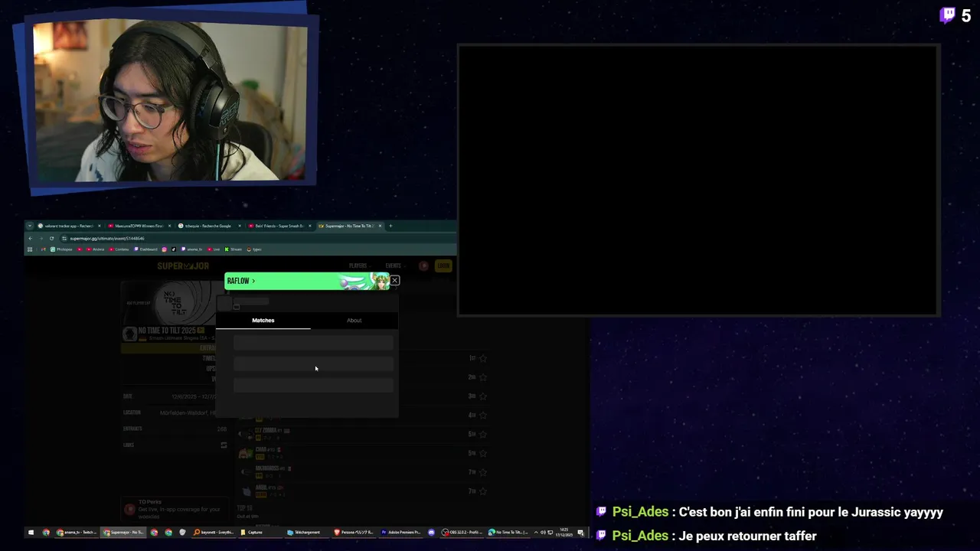Open Discord from the taskbar
This screenshot has height=551, width=980.
point(431,532)
